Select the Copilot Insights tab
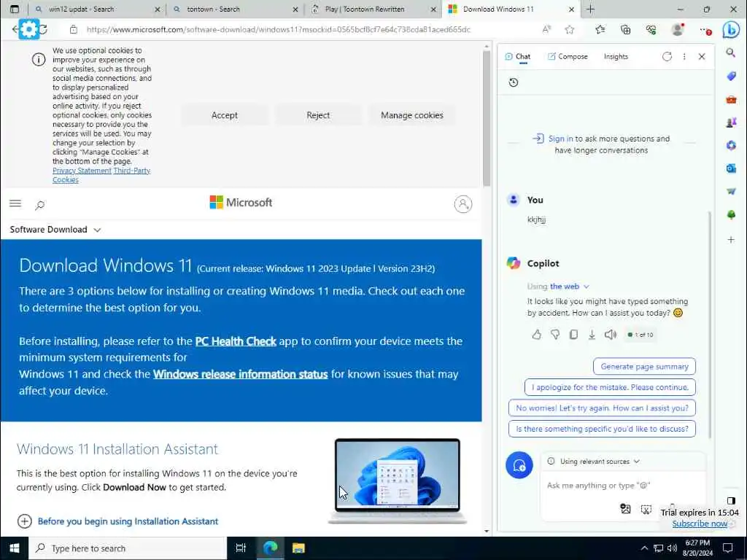Viewport: 747px width, 560px height. (x=616, y=56)
